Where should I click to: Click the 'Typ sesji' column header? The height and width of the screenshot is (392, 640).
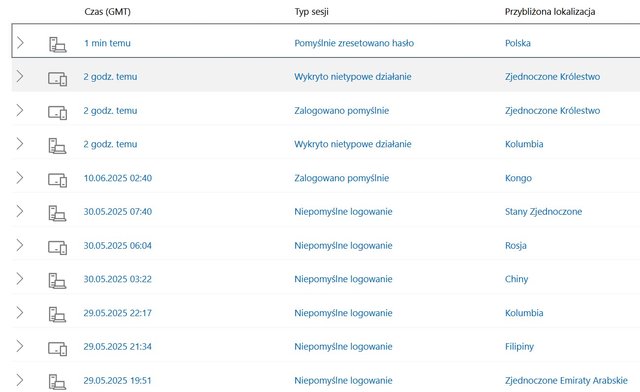tap(311, 11)
